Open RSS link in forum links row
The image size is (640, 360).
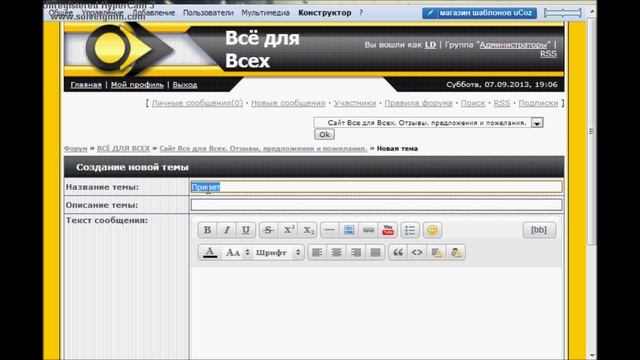(x=502, y=103)
